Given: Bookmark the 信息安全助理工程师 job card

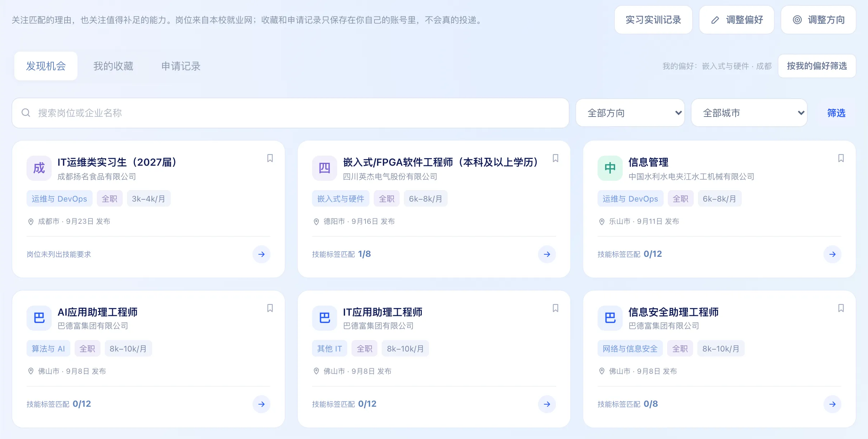Looking at the screenshot, I should 841,308.
